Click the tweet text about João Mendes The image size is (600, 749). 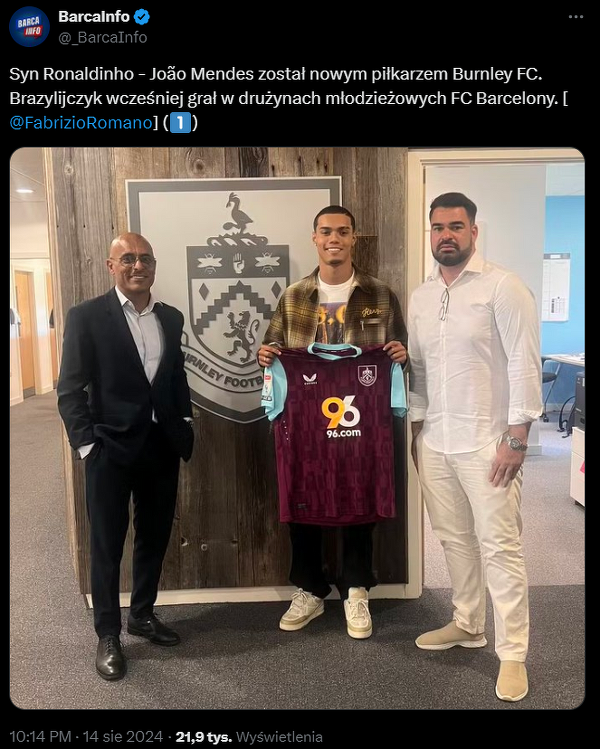pos(289,98)
